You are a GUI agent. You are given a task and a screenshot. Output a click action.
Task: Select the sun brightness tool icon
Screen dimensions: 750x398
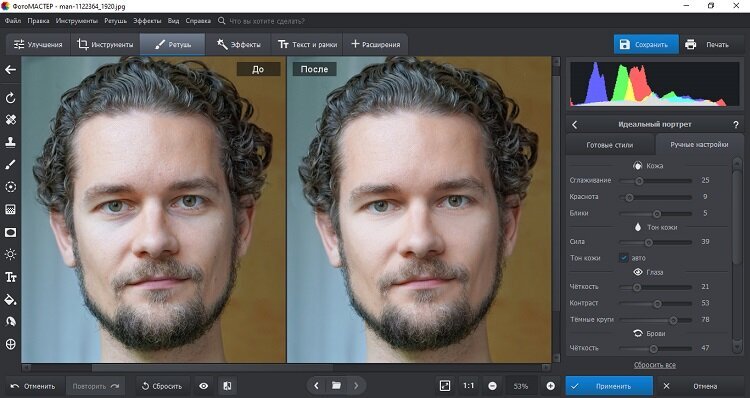(x=11, y=254)
